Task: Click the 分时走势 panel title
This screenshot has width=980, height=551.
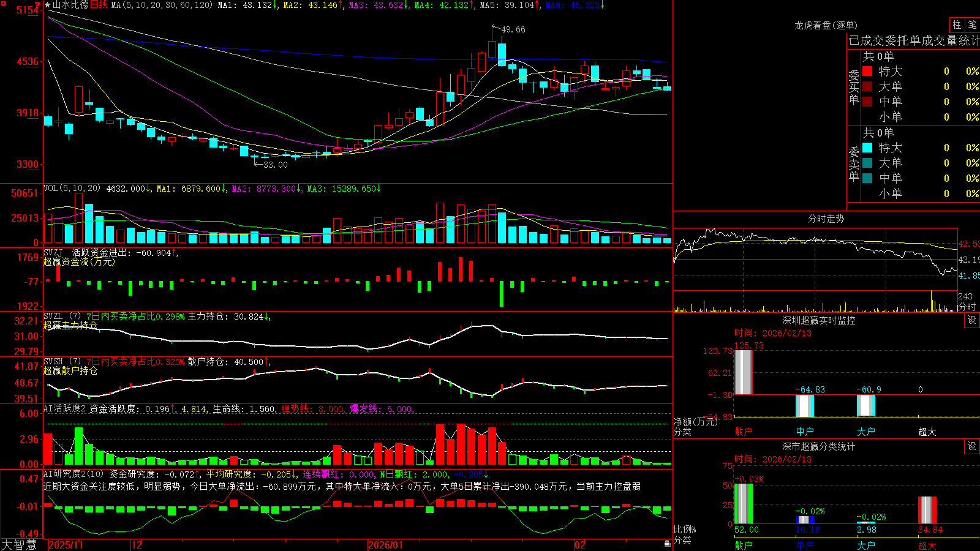Action: tap(826, 219)
